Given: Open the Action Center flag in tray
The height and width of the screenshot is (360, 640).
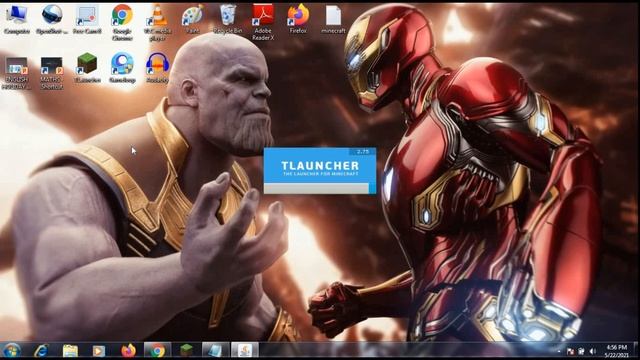Looking at the screenshot, I should (x=570, y=351).
